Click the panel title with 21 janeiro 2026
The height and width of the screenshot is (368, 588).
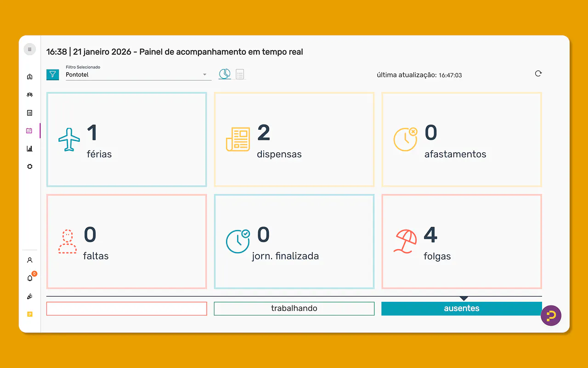coord(175,52)
